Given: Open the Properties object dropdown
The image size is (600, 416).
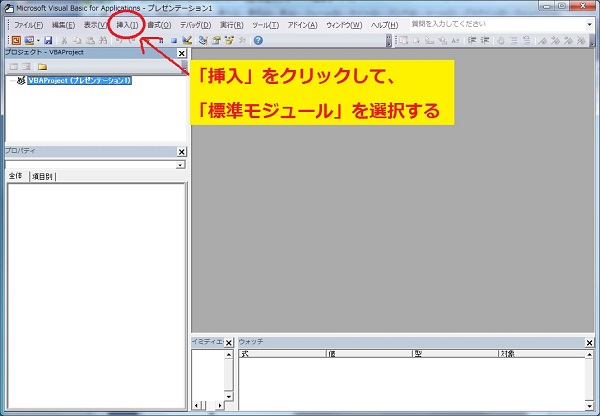Looking at the screenshot, I should click(x=180, y=165).
